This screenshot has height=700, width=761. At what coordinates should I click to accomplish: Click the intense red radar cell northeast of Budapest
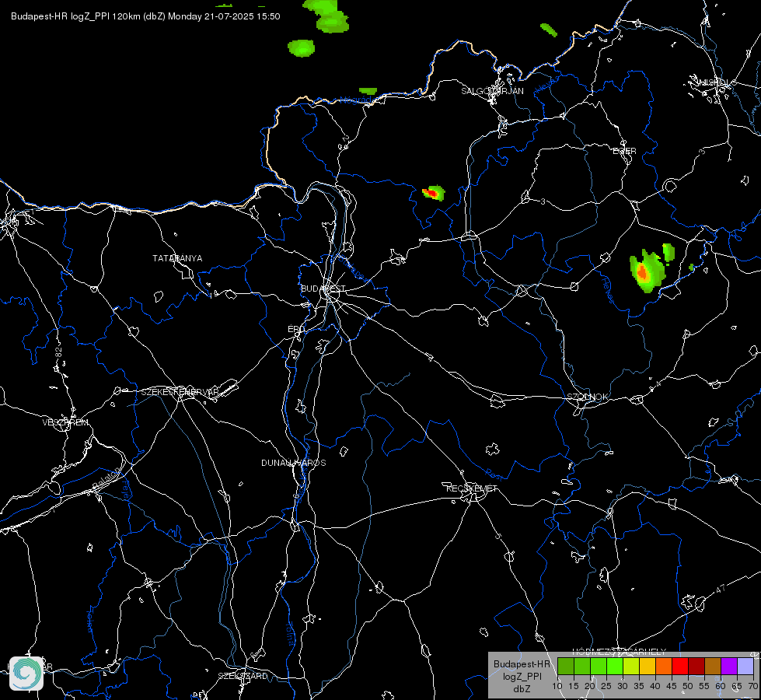[434, 193]
